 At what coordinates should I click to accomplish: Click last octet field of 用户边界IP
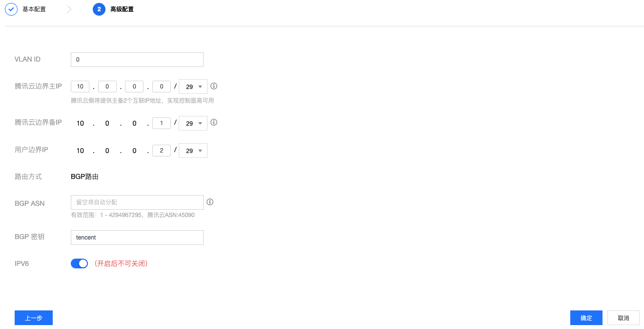pos(162,151)
